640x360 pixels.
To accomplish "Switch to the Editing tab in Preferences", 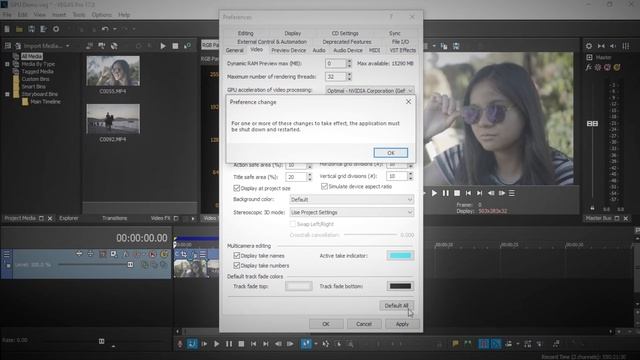I will tap(245, 33).
